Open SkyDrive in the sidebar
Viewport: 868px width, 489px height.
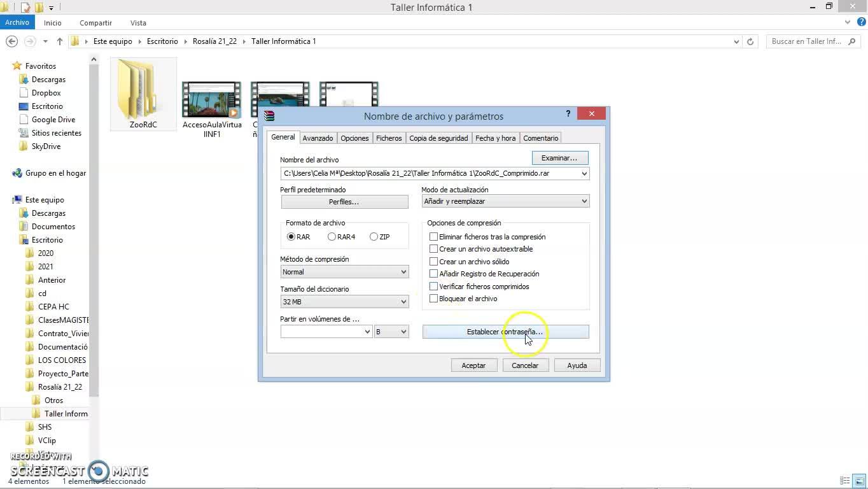[x=46, y=146]
